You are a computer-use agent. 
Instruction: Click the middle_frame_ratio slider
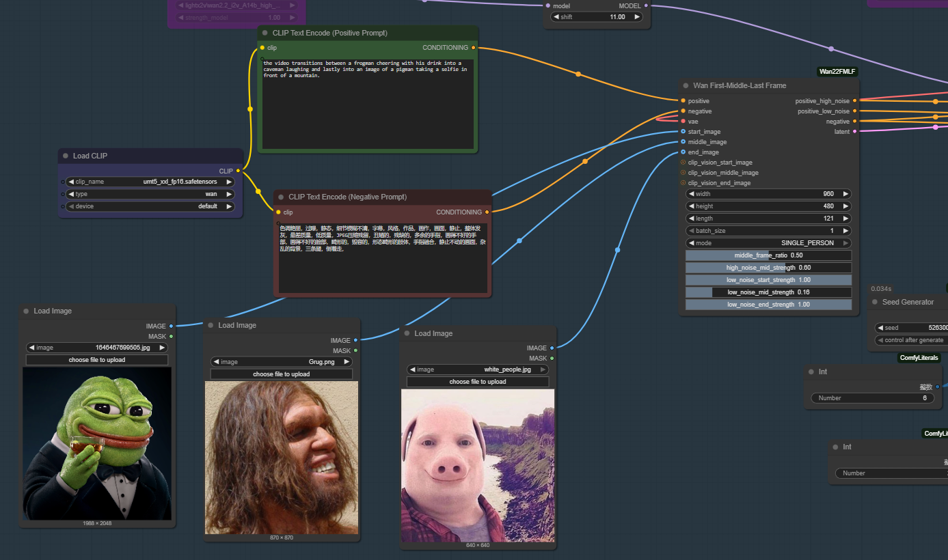click(x=768, y=255)
